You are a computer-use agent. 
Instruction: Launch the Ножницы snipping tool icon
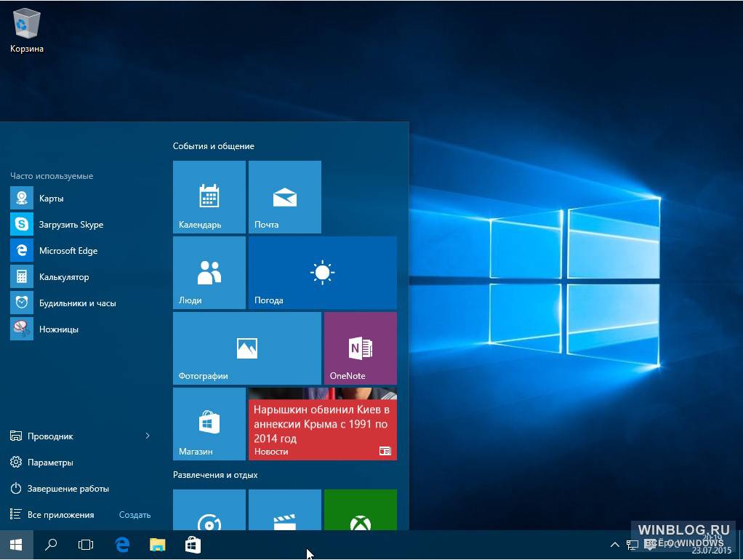tap(22, 329)
